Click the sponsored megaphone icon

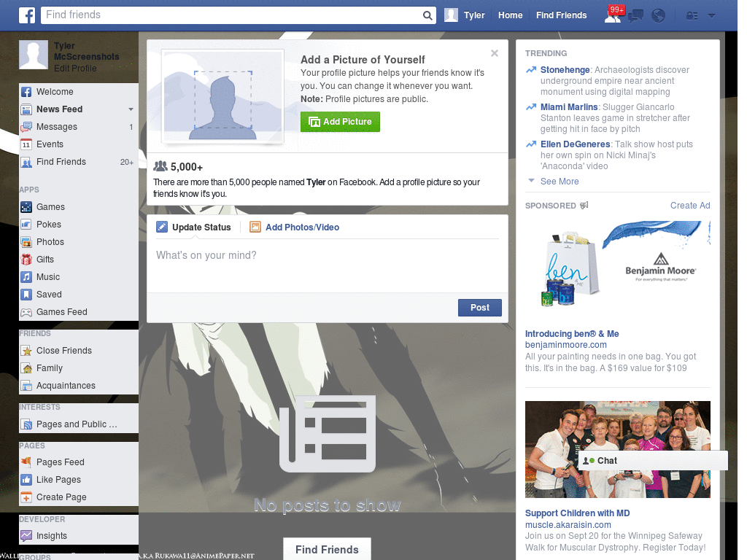[584, 205]
